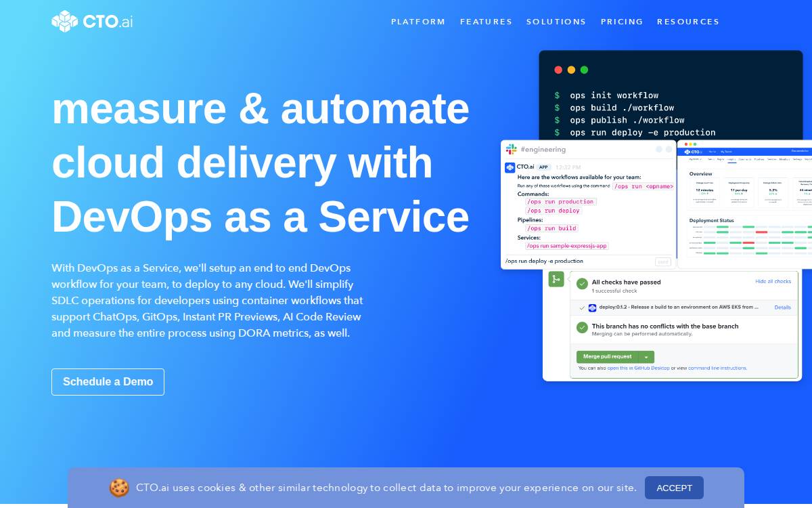
Task: Click the /ops run sample-expressjs-app command
Action: click(x=567, y=246)
